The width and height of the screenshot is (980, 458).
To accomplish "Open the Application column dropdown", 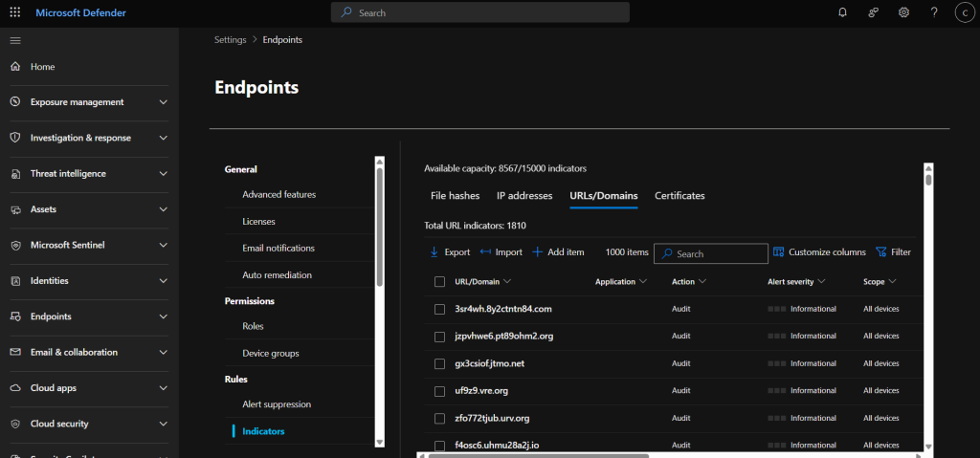I will pyautogui.click(x=643, y=282).
